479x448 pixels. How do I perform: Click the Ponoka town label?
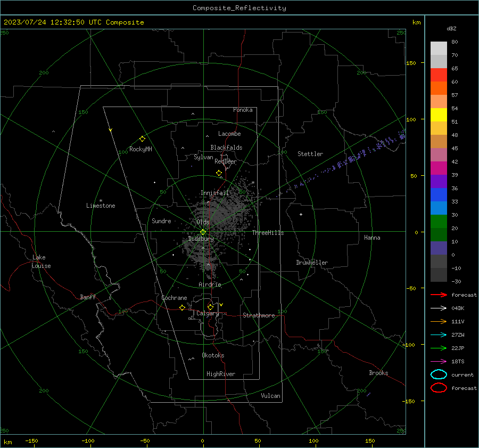click(243, 110)
